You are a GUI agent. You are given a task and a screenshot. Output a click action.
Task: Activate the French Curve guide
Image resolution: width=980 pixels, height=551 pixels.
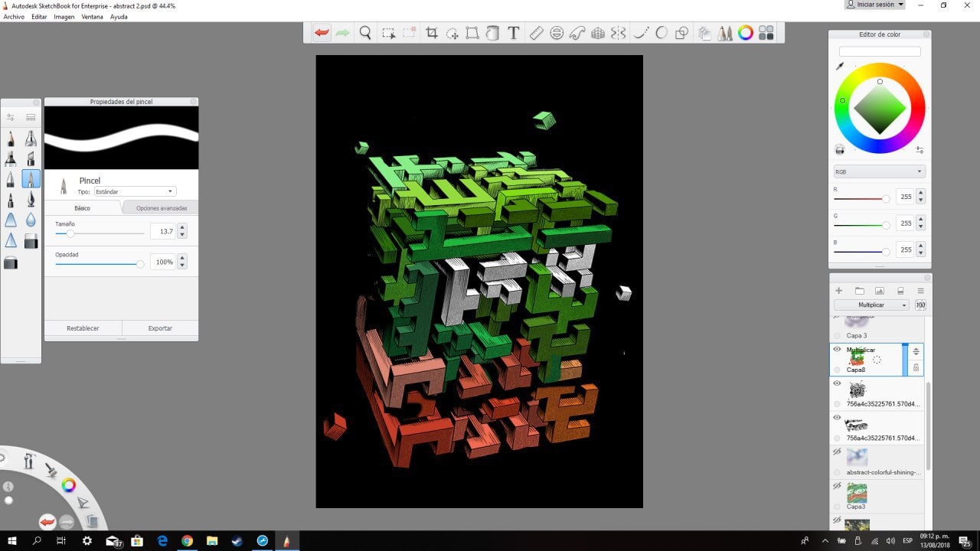pyautogui.click(x=578, y=33)
